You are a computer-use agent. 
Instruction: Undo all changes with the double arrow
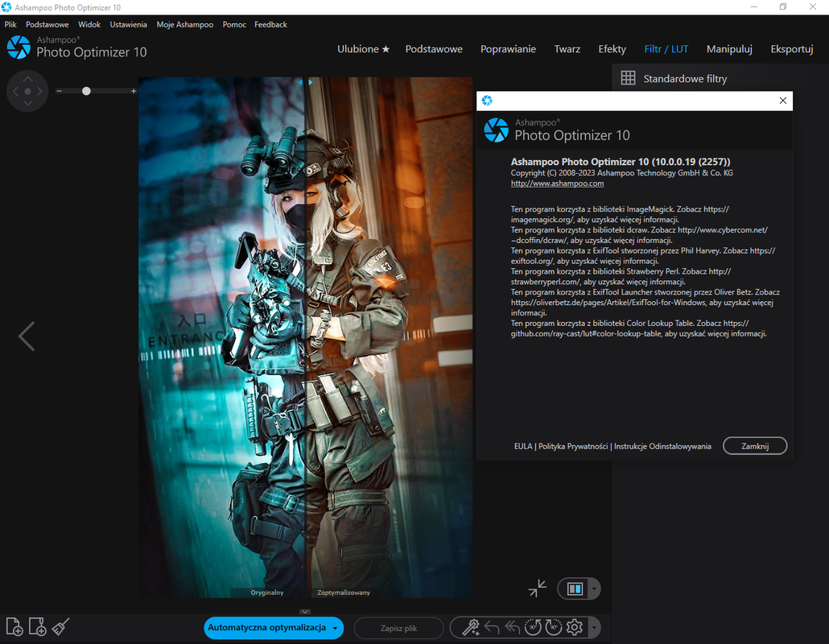point(513,628)
